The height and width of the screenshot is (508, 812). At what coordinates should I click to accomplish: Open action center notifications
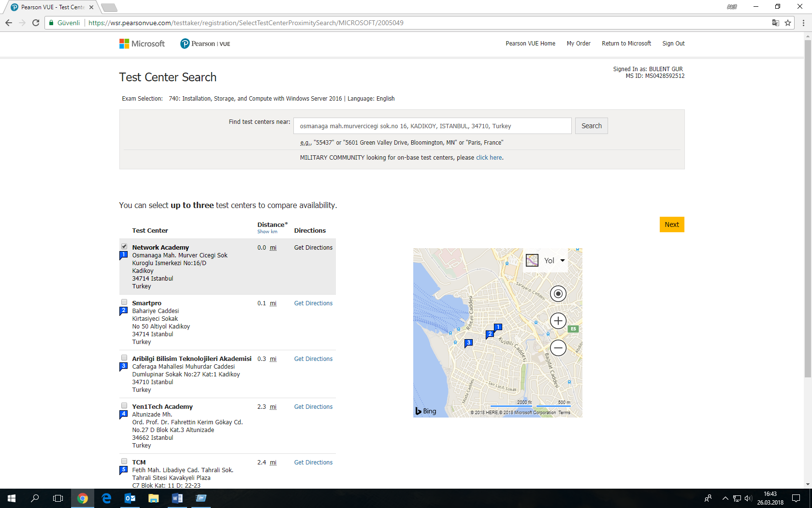(x=796, y=498)
